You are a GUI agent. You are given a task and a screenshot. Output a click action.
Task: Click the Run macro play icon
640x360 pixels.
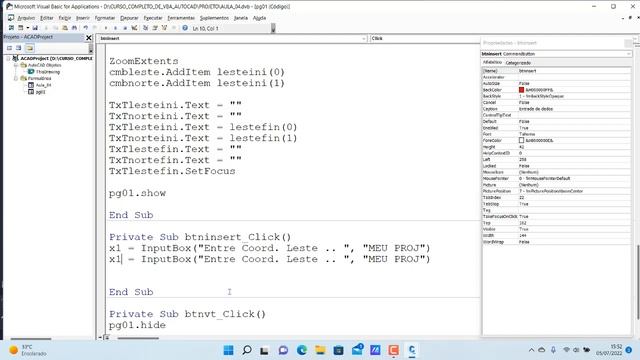(106, 28)
